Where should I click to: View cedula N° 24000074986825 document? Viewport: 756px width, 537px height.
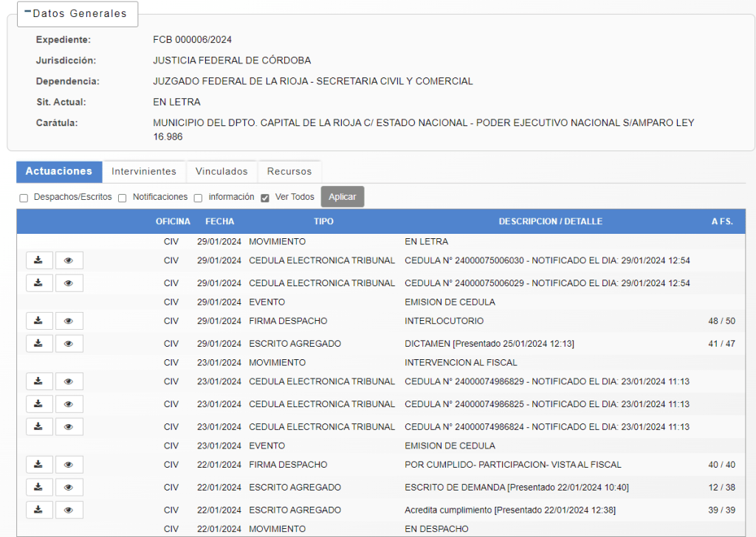point(69,404)
